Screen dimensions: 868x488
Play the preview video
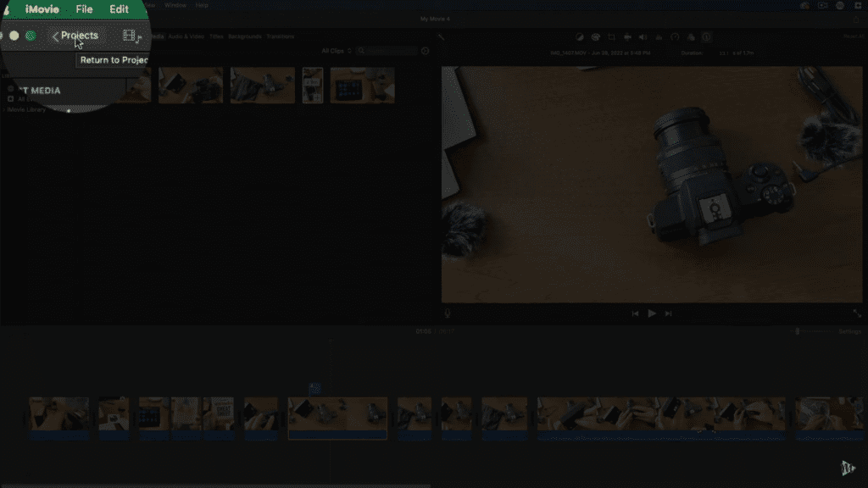coord(652,313)
